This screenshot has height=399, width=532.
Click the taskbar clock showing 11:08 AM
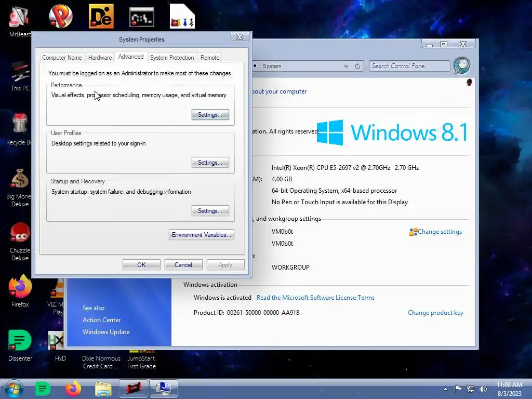point(509,389)
